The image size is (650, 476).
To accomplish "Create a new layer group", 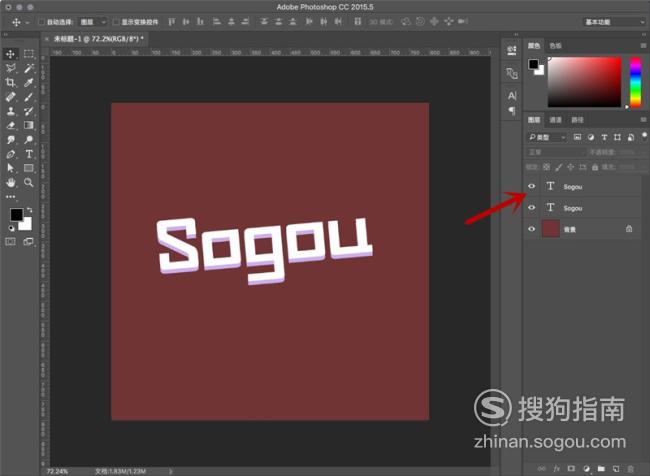I will (601, 469).
